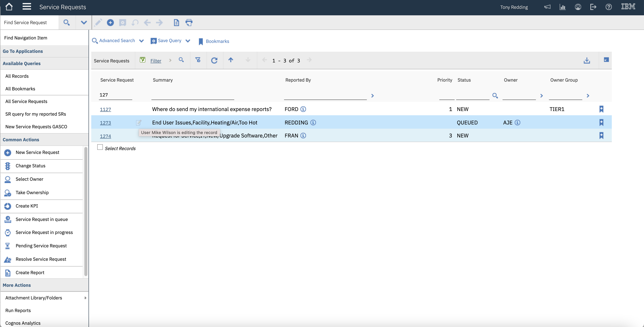Screen dimensions: 644x327
Task: Click the Home icon in header
Action: tap(9, 7)
